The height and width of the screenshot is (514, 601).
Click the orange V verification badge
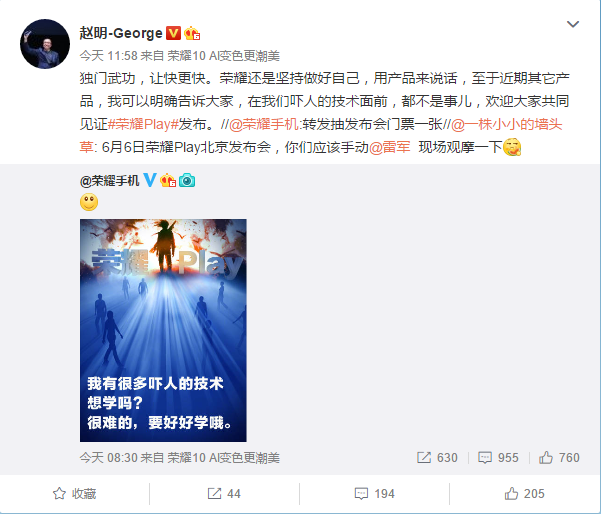coord(173,33)
